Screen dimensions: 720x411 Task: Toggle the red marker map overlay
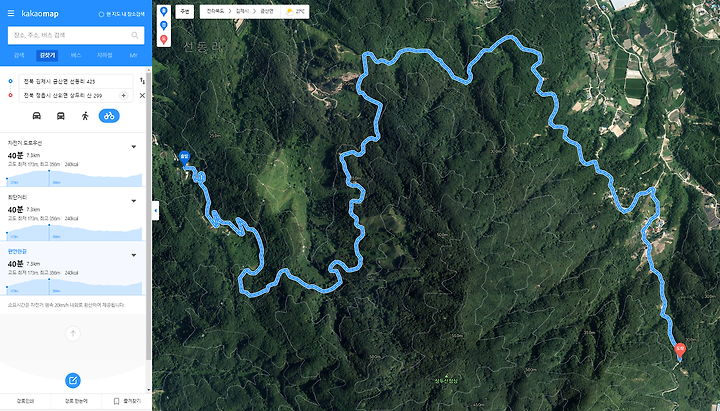163,39
